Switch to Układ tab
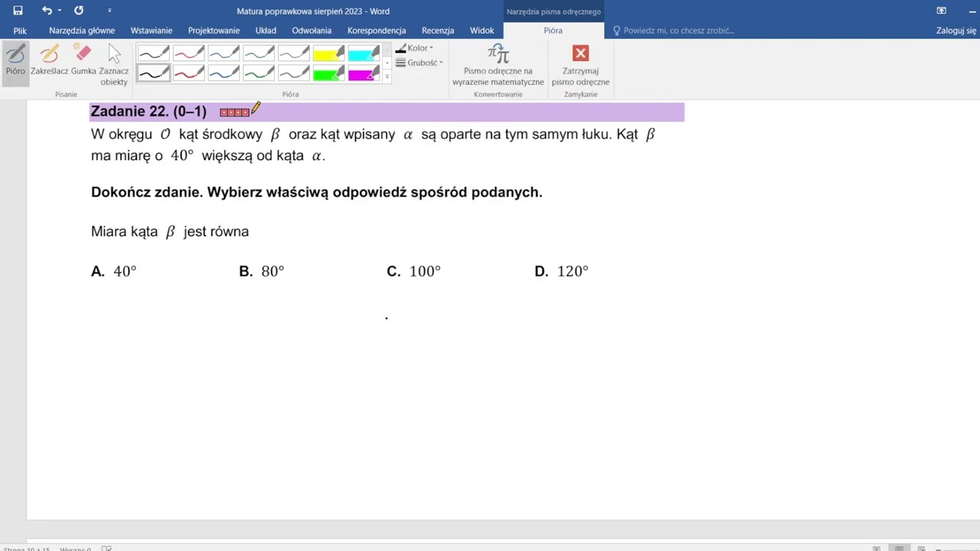980x551 pixels. coord(266,31)
